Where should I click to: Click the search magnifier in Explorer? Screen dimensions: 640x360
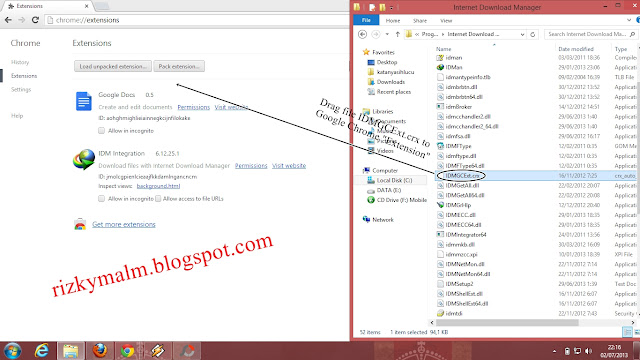(632, 34)
